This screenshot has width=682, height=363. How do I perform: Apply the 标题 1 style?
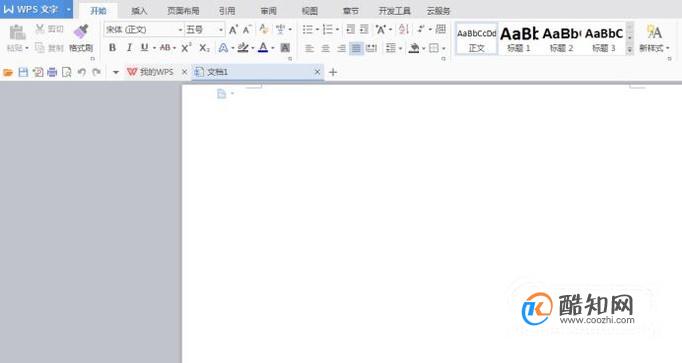519,39
